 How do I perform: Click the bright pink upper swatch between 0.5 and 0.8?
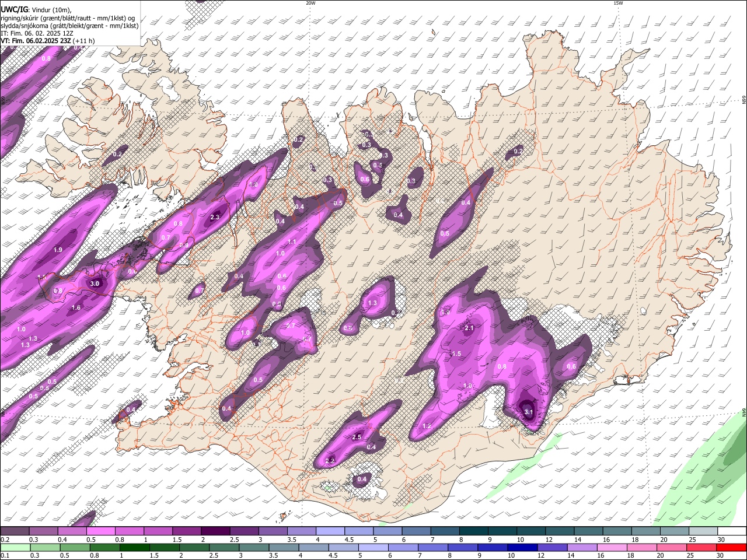(x=100, y=531)
